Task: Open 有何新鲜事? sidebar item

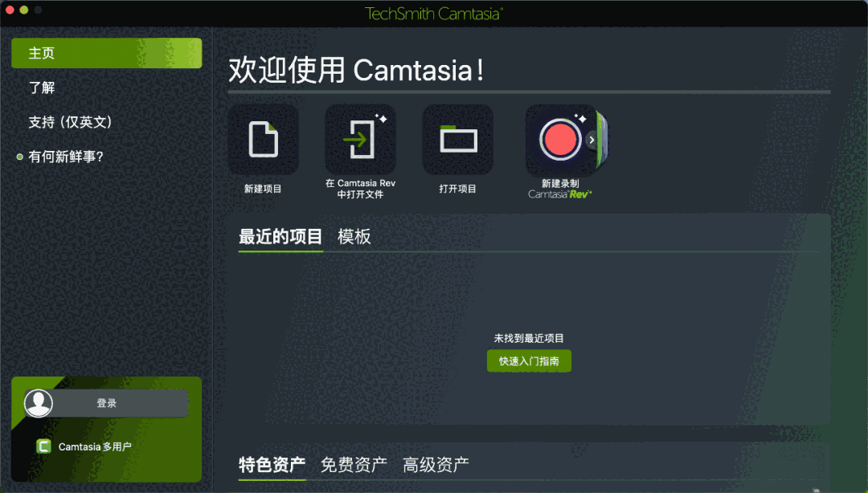Action: (66, 157)
